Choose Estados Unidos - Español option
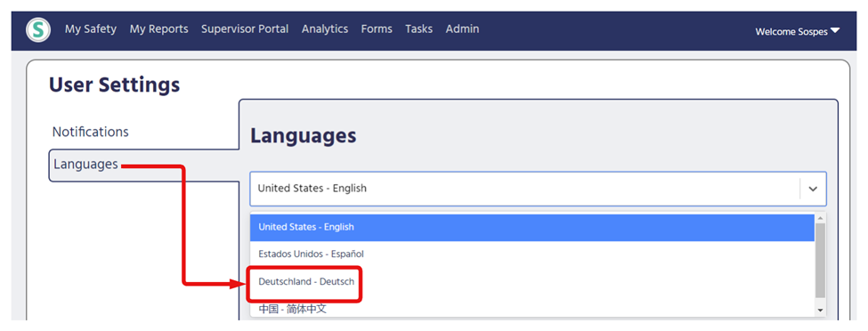868x331 pixels. [532, 254]
